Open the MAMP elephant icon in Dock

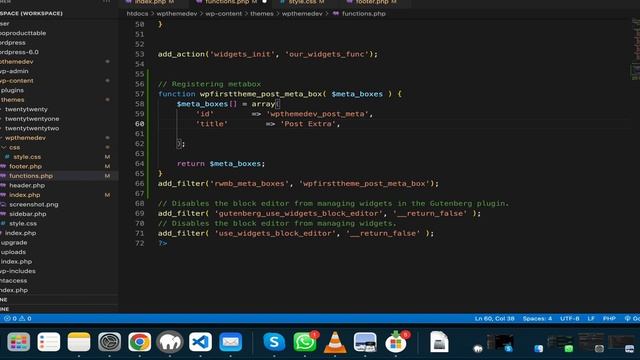[170, 342]
